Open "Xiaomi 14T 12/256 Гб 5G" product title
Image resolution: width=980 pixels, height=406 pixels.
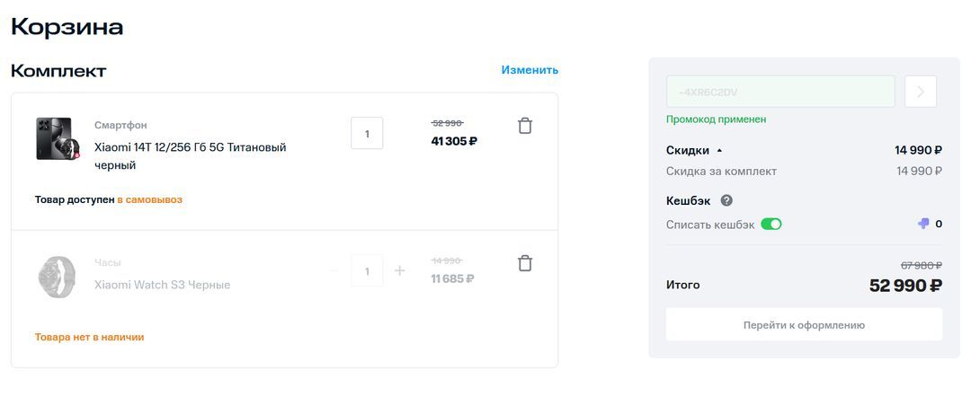(190, 156)
